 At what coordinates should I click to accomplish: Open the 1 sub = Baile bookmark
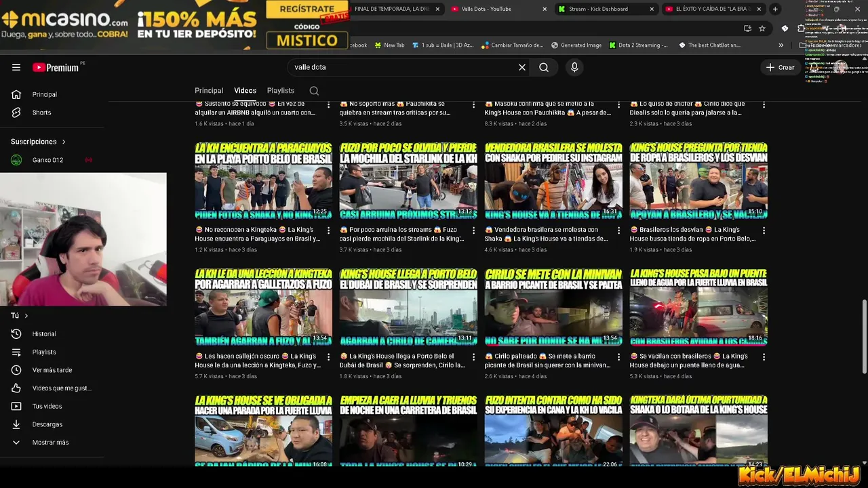(441, 45)
